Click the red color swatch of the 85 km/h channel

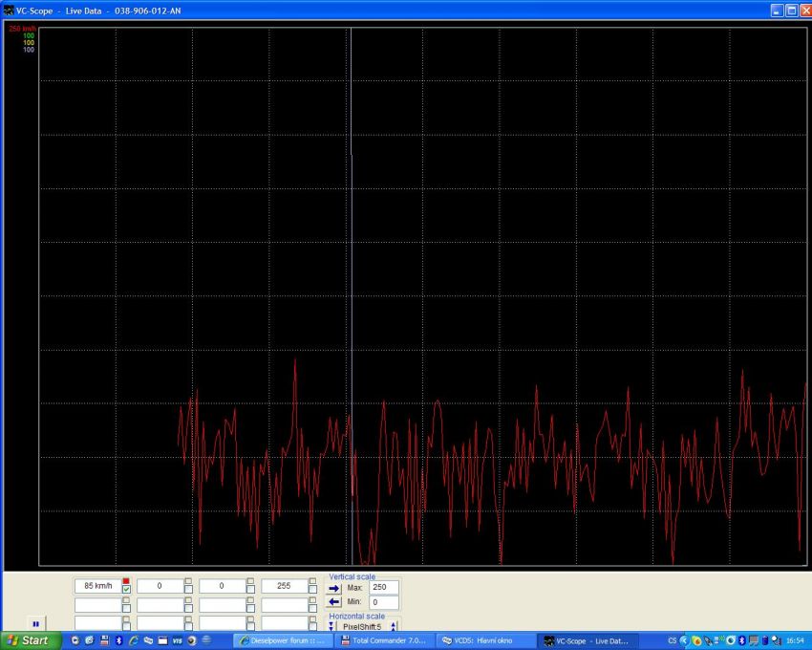tap(126, 581)
